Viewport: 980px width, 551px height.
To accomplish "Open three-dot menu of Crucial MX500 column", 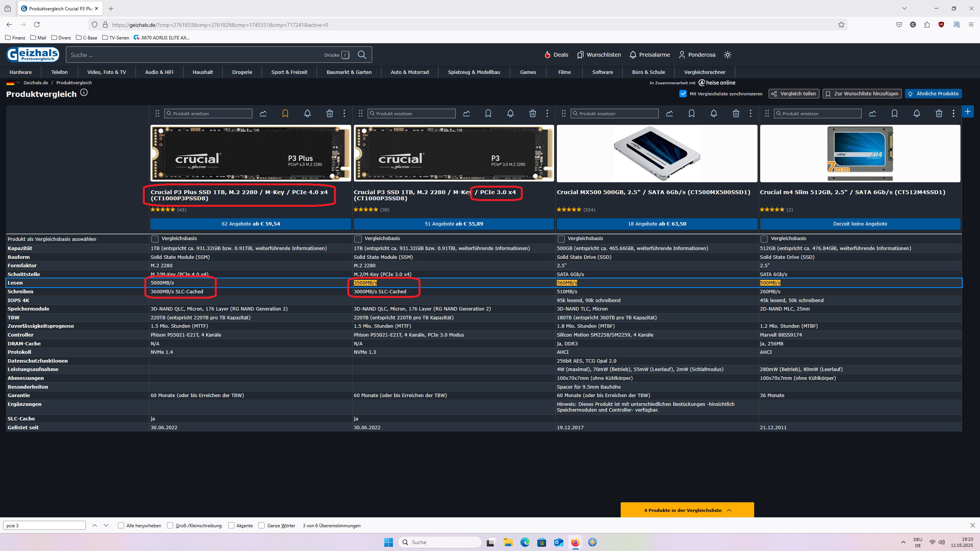I will [x=750, y=113].
